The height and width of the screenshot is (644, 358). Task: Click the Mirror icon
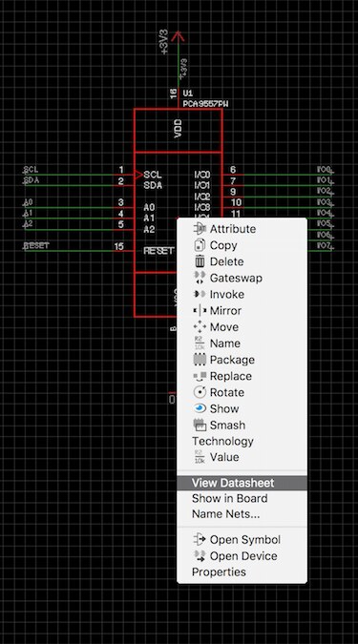(x=200, y=311)
